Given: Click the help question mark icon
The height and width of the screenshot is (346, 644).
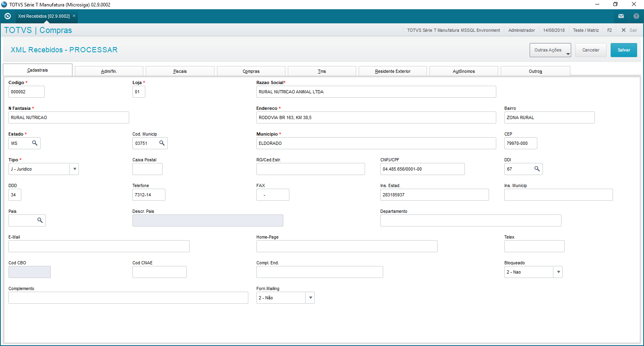Looking at the screenshot, I should click(x=636, y=16).
